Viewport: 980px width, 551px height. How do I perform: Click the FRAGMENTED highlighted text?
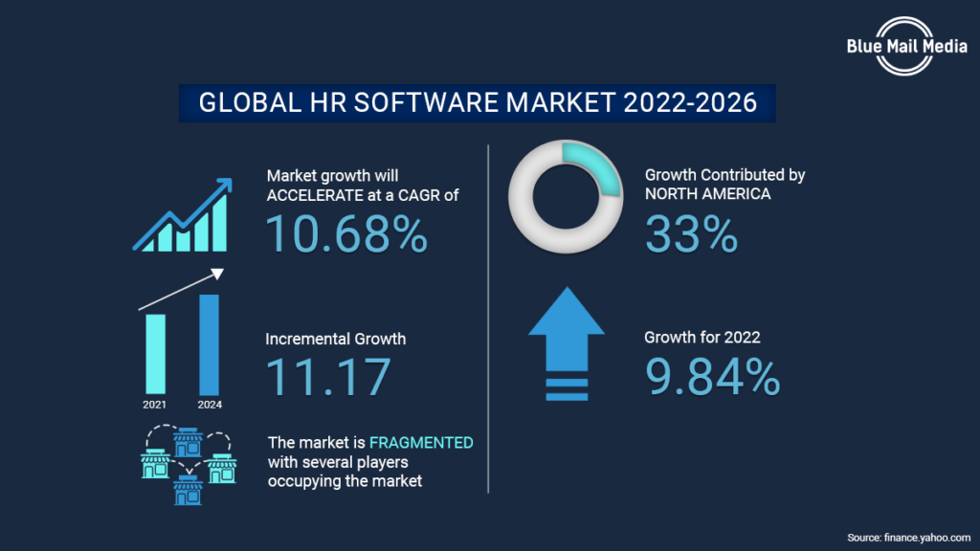421,442
